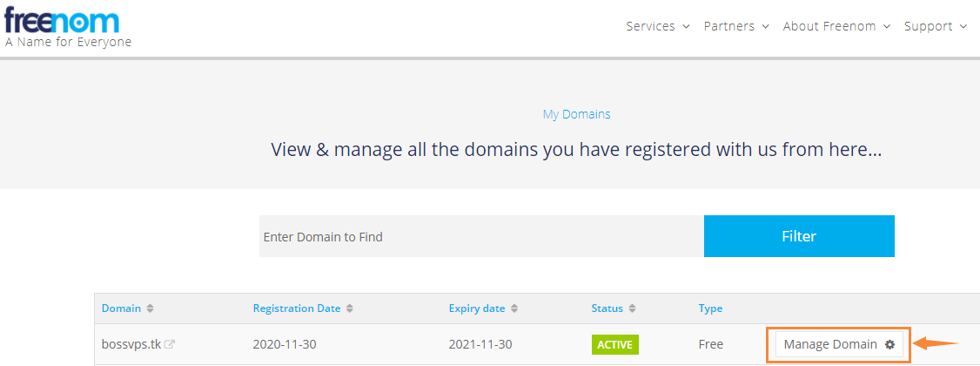
Task: Sort by Domain column arrows
Action: [150, 308]
